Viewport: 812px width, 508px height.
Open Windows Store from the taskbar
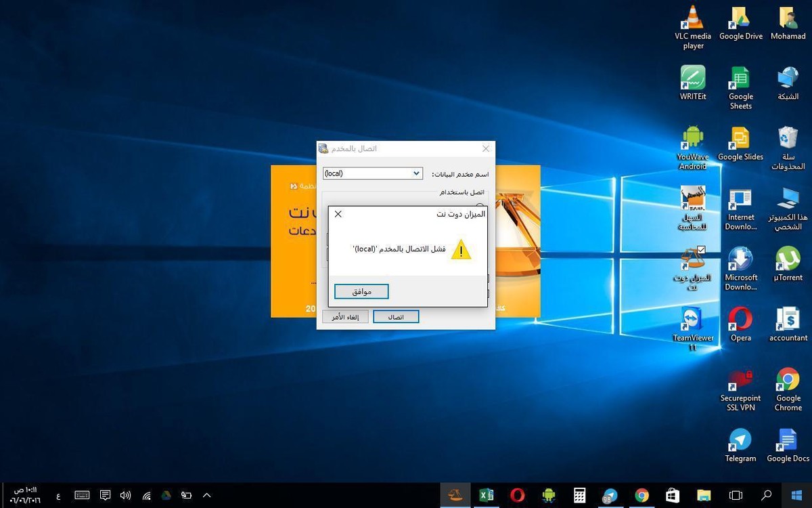673,495
